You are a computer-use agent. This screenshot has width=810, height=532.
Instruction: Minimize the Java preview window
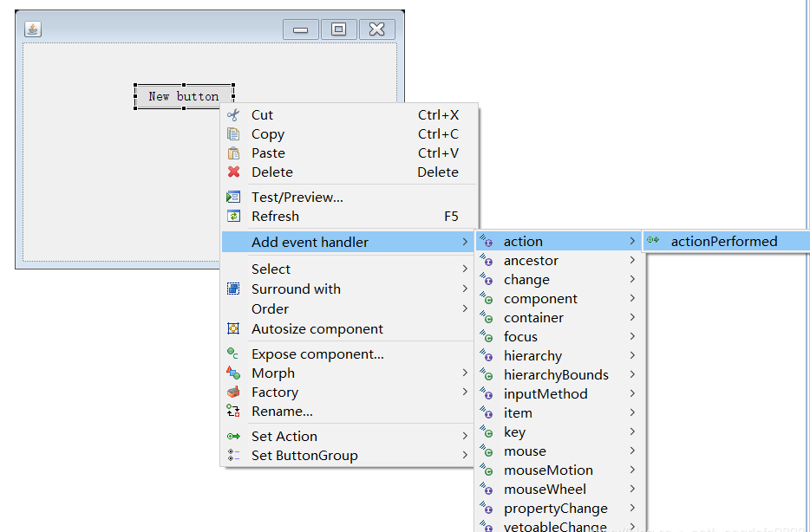coord(301,29)
